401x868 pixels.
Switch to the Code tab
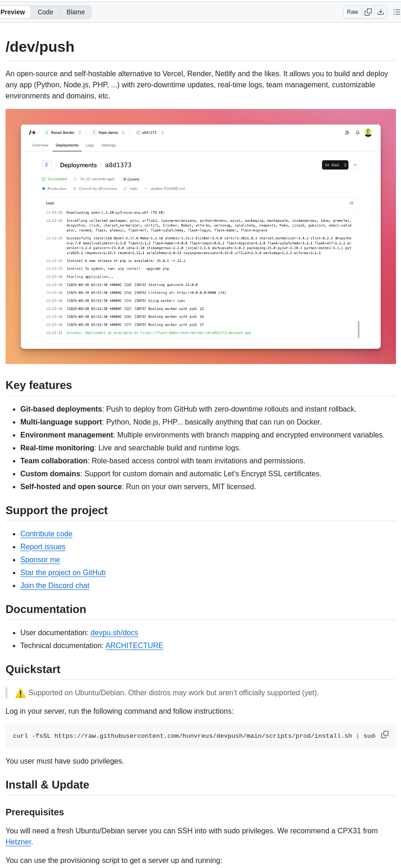click(x=45, y=12)
